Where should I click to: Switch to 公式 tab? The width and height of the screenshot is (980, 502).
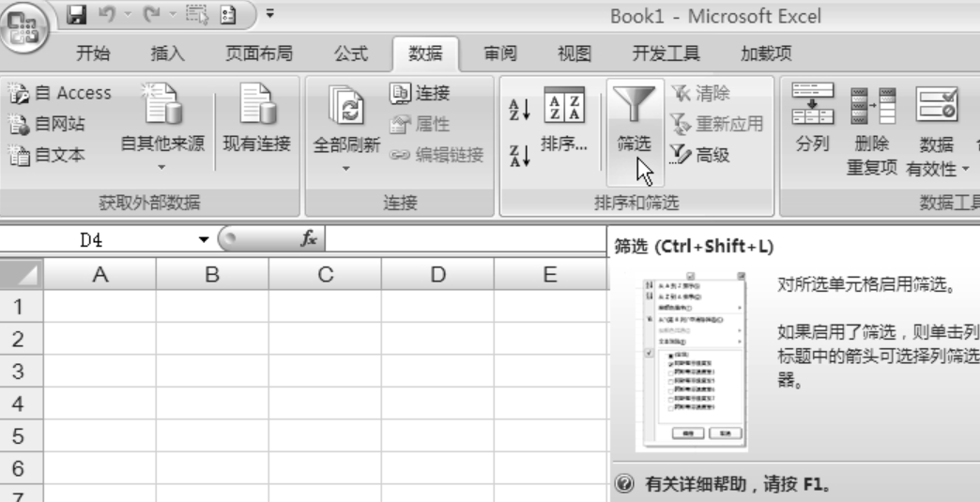tap(351, 53)
